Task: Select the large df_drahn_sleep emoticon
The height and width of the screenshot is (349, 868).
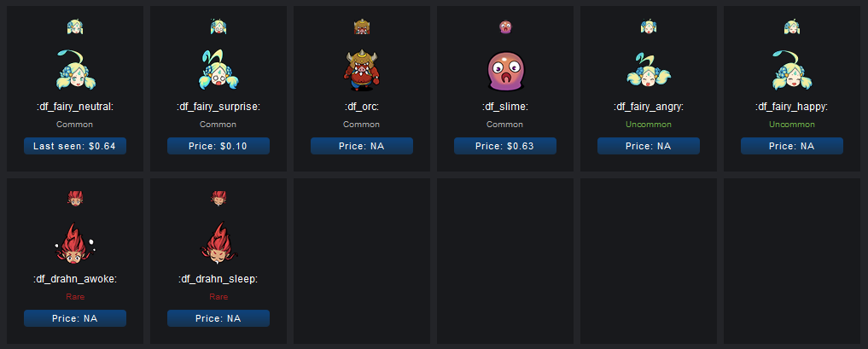Action: [218, 242]
